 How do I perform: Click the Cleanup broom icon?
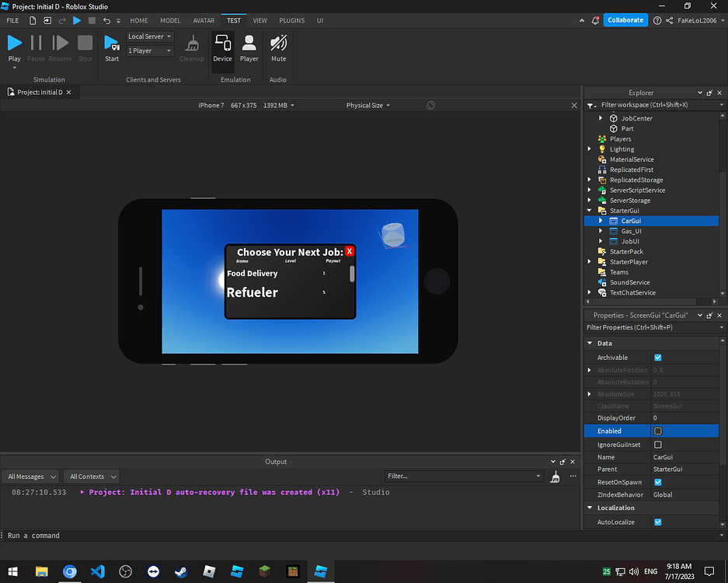click(x=192, y=44)
